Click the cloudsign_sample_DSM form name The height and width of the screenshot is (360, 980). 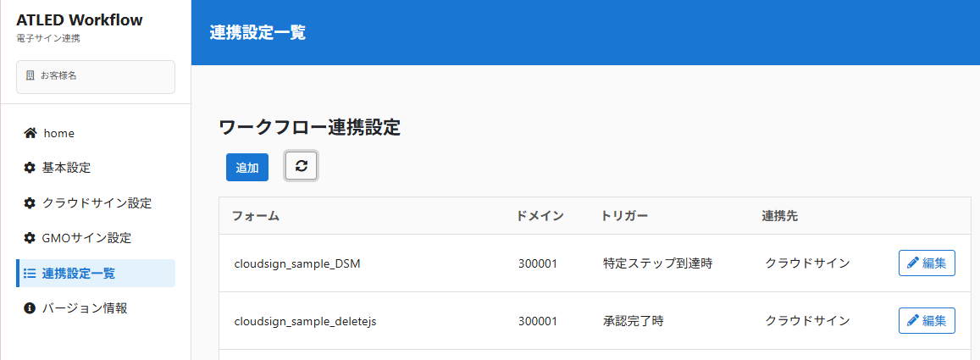296,263
